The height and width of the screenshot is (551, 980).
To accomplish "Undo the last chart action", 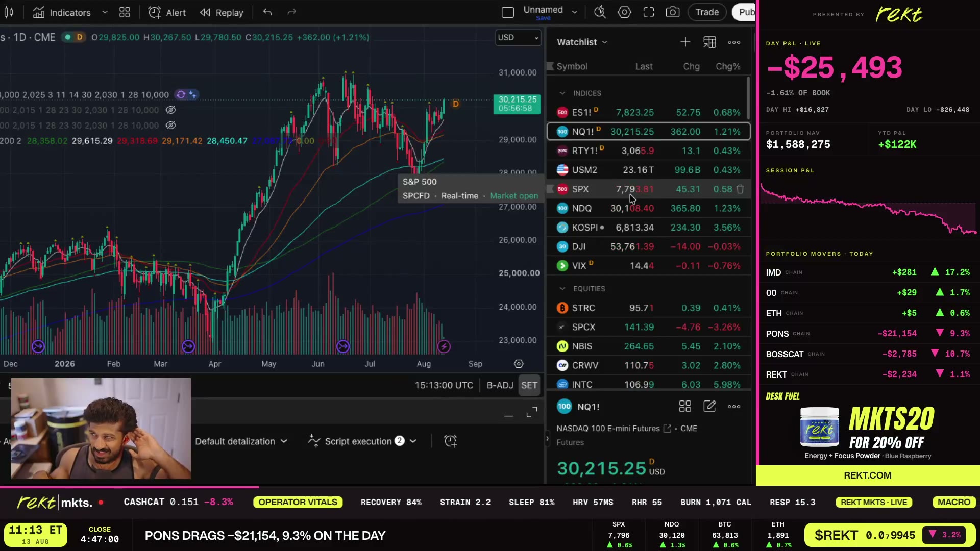I will click(x=267, y=12).
